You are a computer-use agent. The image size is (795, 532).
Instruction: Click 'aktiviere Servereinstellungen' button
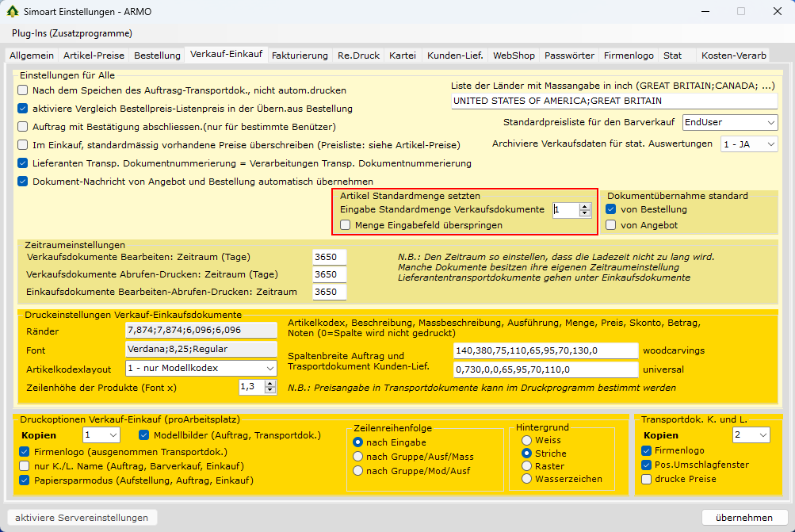click(x=82, y=518)
